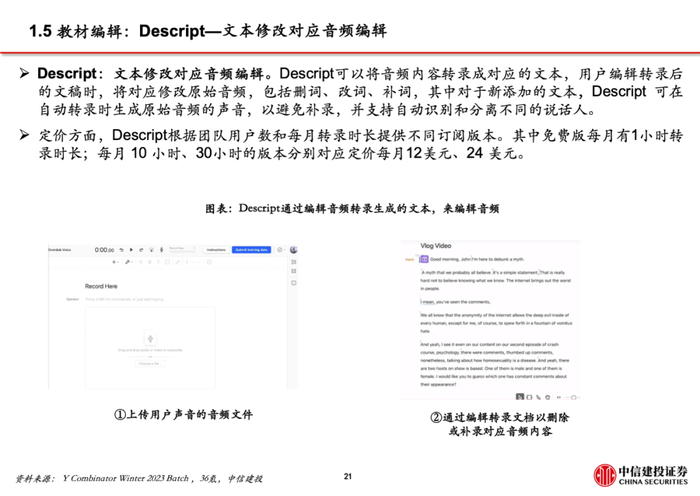The width and height of the screenshot is (700, 496).
Task: Click the second icon in right sidebar strip
Action: 294,271
